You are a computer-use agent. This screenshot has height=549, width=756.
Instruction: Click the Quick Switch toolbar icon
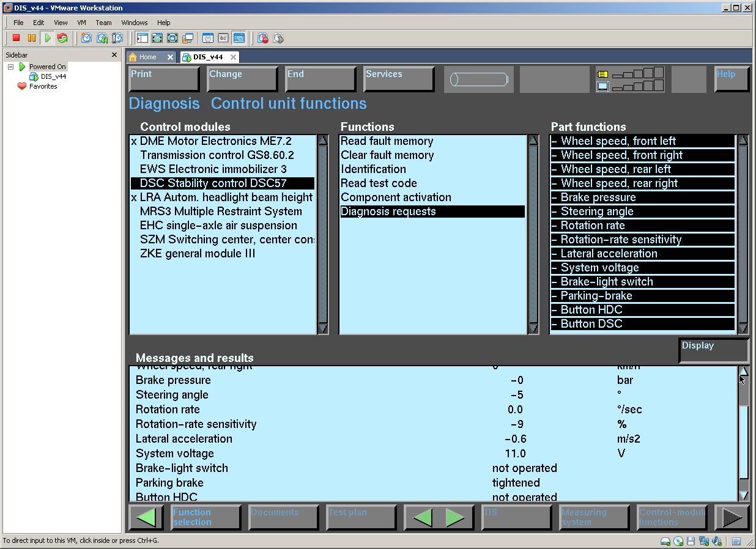click(x=157, y=38)
